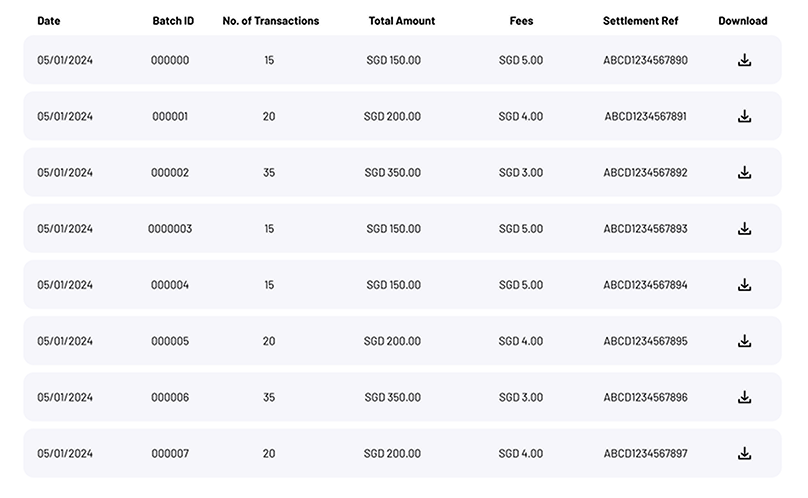Image resolution: width=808 pixels, height=498 pixels.
Task: Click batch ID 000006 cell
Action: coord(170,397)
